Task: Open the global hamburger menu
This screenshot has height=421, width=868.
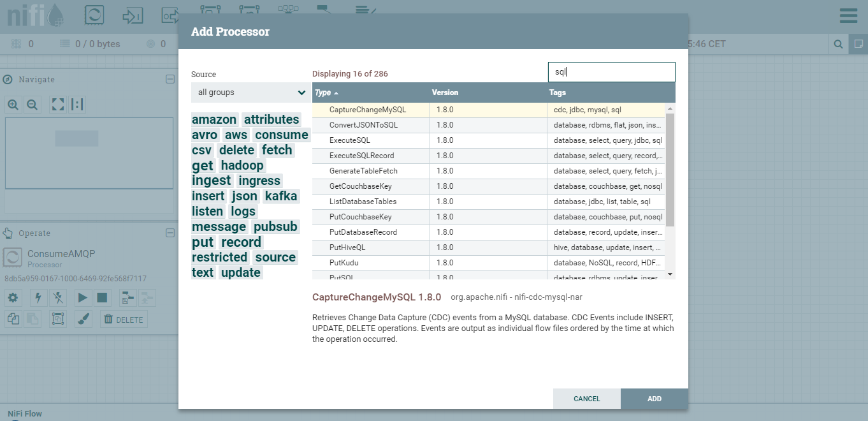Action: coord(848,16)
